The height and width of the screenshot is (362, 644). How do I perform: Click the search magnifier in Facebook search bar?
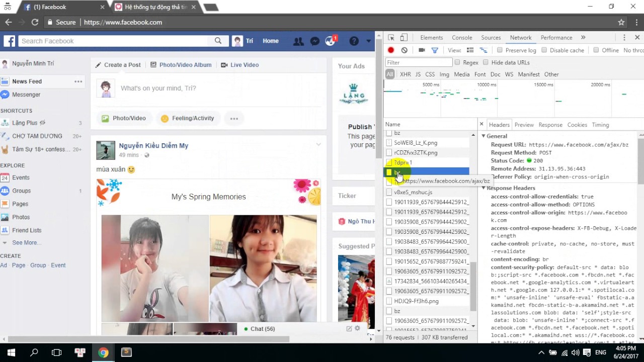(x=218, y=41)
